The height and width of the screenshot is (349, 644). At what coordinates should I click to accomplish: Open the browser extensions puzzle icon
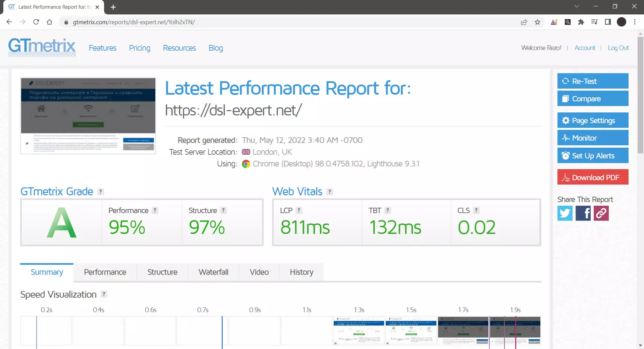click(581, 22)
